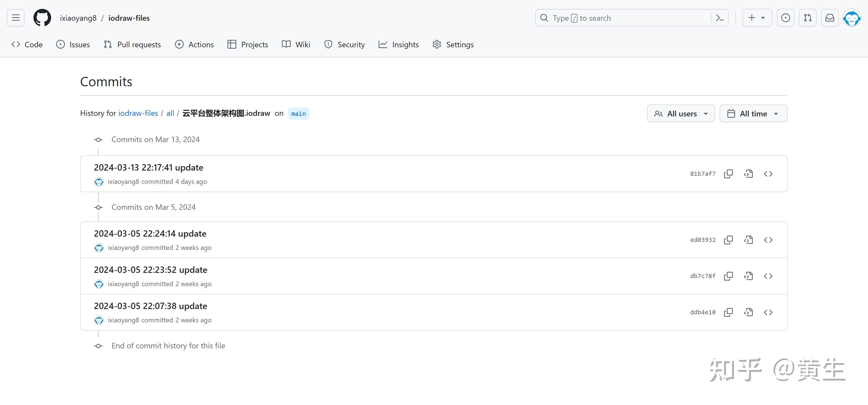The height and width of the screenshot is (405, 868).
Task: Browse repository at commit db7c78f
Action: tap(769, 276)
